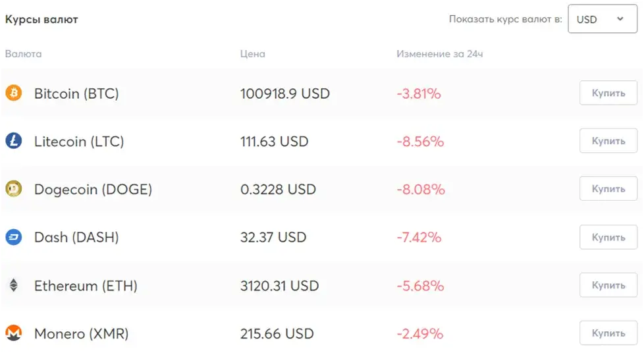Buy Litecoin with the Купить button
This screenshot has height=353, width=644.
[x=608, y=141]
